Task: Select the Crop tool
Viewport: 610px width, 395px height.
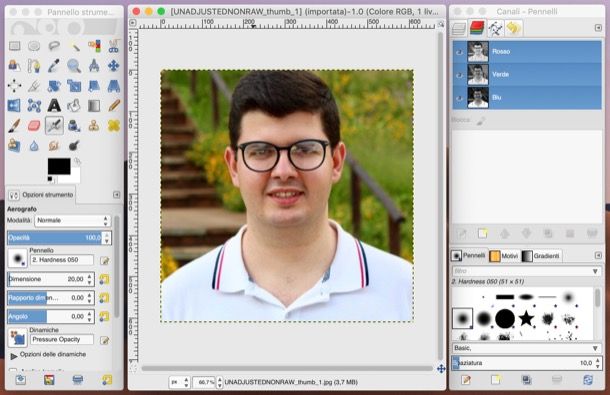Action: [x=34, y=86]
